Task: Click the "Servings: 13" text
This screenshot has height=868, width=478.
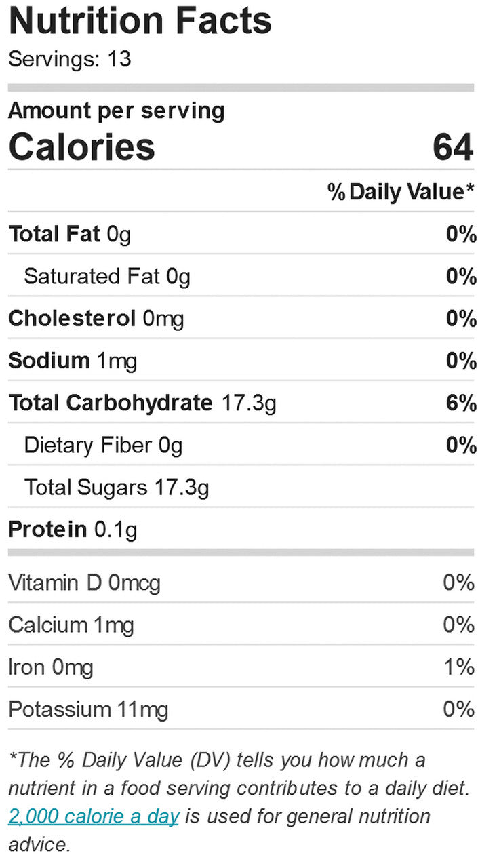Action: tap(70, 60)
